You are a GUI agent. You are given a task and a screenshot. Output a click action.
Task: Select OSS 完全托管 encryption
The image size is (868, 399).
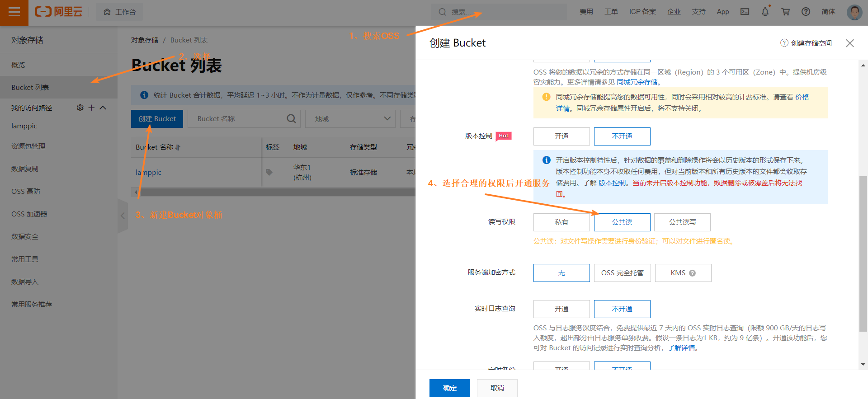click(x=623, y=273)
